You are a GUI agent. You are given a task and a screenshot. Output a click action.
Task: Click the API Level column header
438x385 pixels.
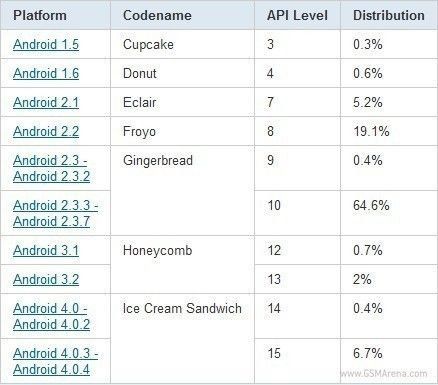297,16
